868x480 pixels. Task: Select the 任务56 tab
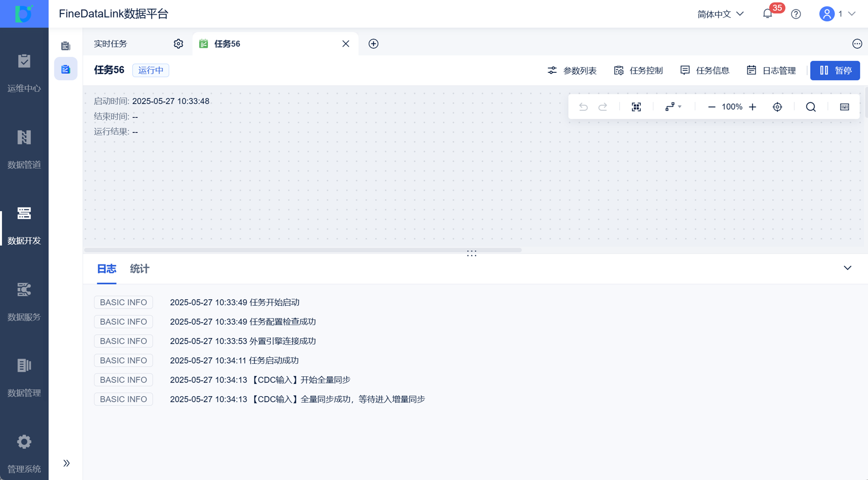tap(275, 44)
